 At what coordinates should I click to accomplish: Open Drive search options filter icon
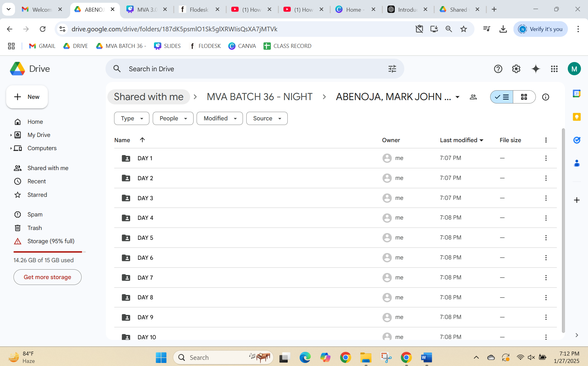pos(392,69)
